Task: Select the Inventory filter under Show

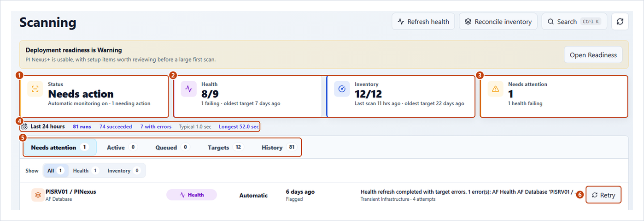Action: click(x=124, y=171)
